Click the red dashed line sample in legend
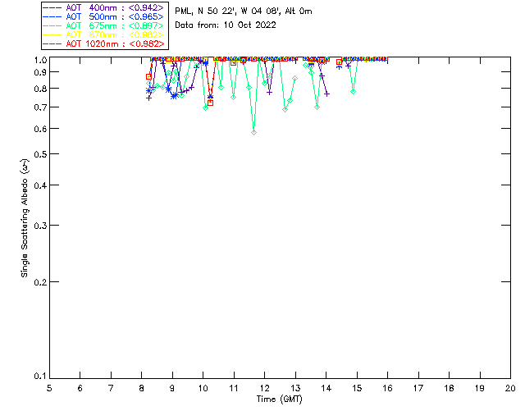 point(52,43)
